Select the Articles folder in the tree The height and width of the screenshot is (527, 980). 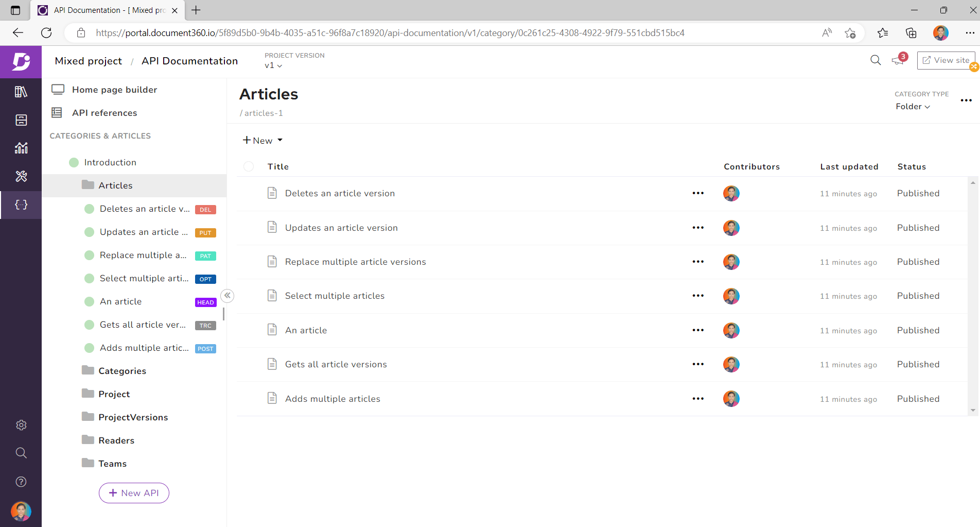click(134, 185)
